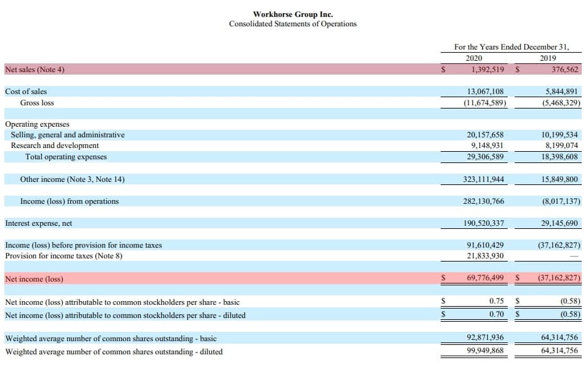The width and height of the screenshot is (588, 365).
Task: Select basic shares 2019 value 64,314,756
Action: click(x=560, y=337)
